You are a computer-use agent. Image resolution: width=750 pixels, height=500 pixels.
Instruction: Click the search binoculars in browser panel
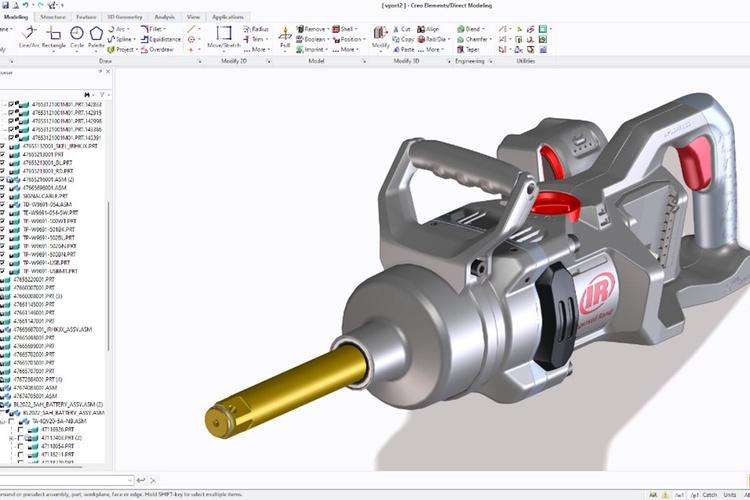point(87,95)
